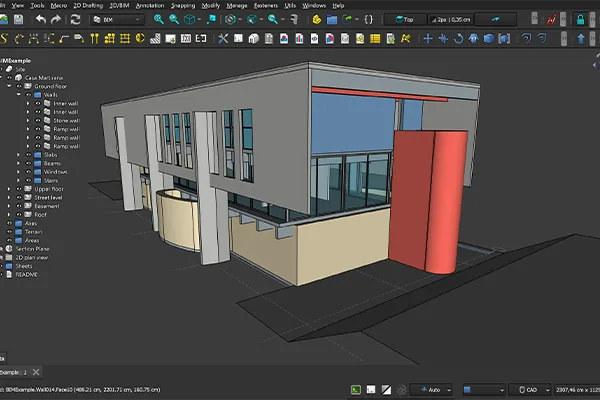Image resolution: width=600 pixels, height=400 pixels.
Task: Select the isometric view cube icon
Action: [x=189, y=19]
